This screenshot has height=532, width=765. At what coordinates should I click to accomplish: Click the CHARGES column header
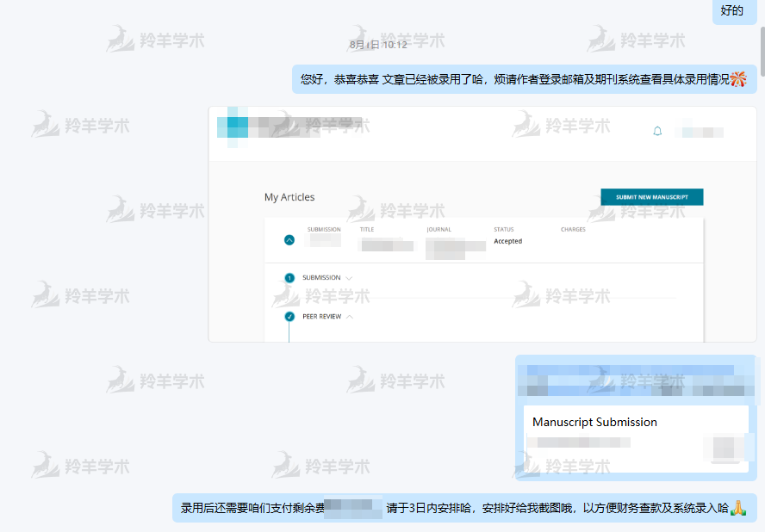(573, 230)
